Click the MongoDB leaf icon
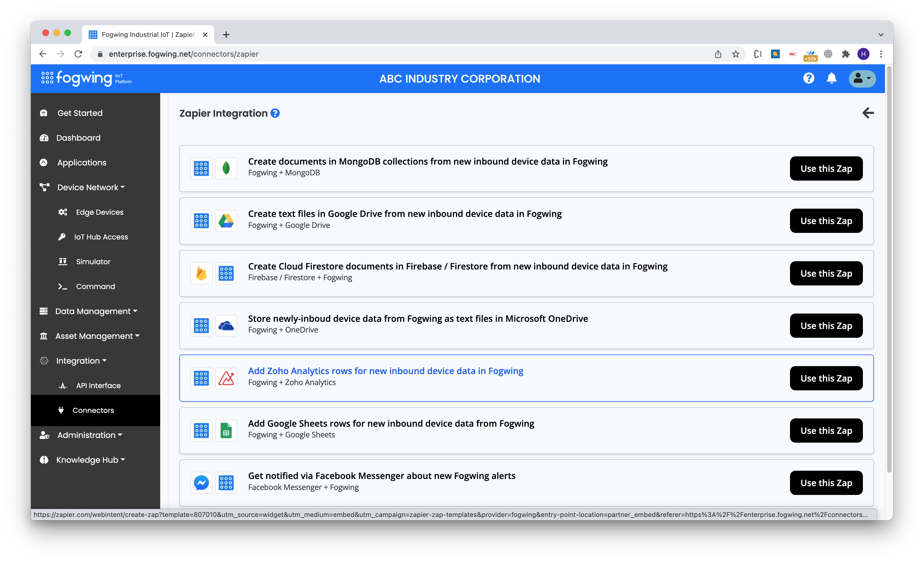The width and height of the screenshot is (924, 561). [x=226, y=168]
